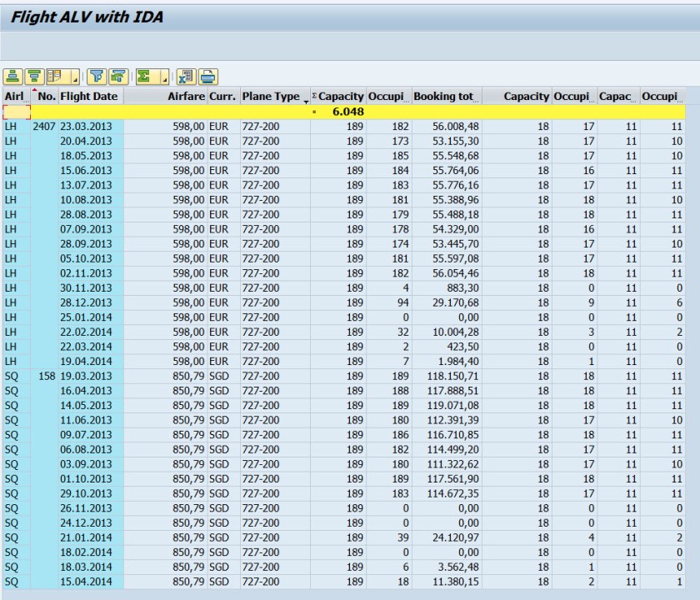Click the empty airline cell in the totals row

(x=16, y=112)
